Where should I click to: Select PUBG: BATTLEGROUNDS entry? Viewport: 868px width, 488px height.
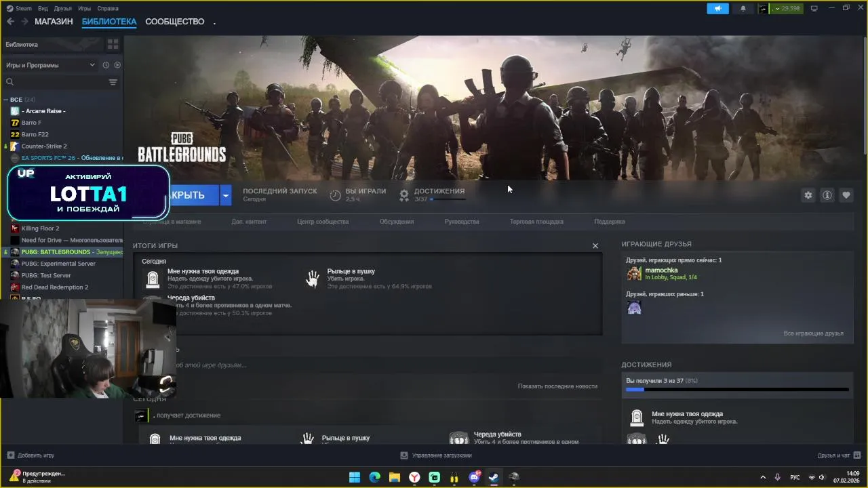(x=62, y=252)
